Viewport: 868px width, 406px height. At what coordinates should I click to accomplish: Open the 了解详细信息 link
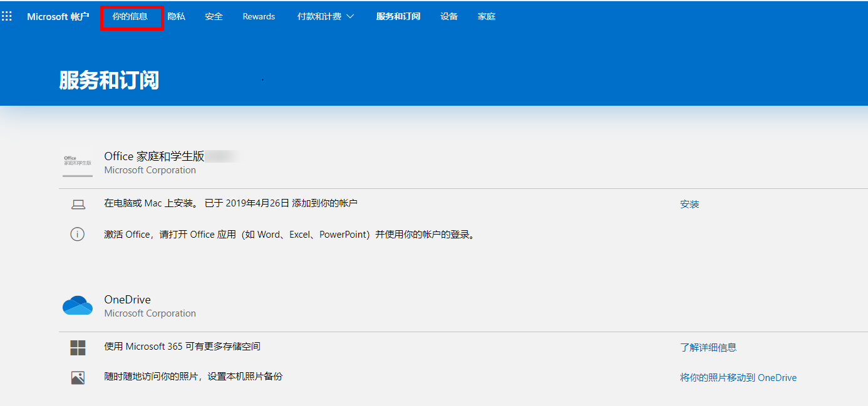pyautogui.click(x=708, y=348)
